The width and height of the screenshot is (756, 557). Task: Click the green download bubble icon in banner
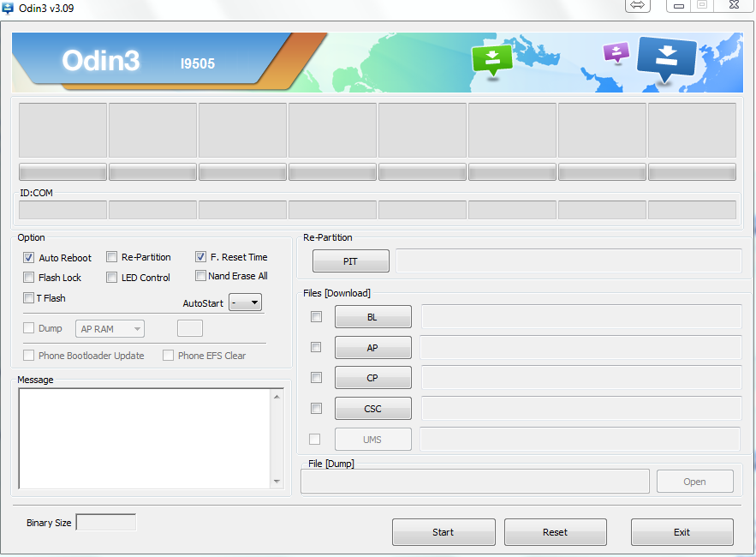coord(491,60)
